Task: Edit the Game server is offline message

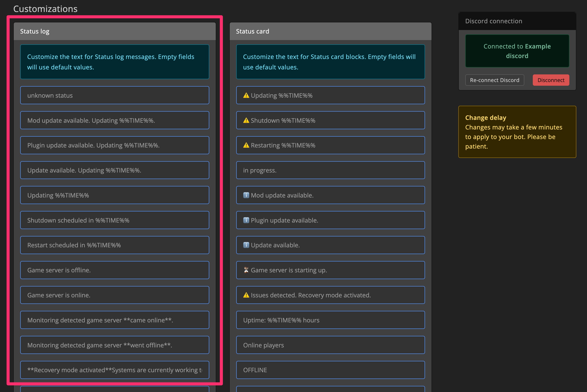Action: coord(114,270)
